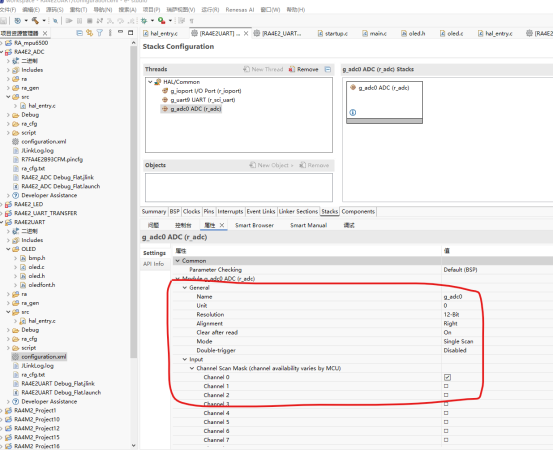Viewport: 554px width, 450px height.
Task: Collapse Channel Scan Mask group
Action: (192, 368)
